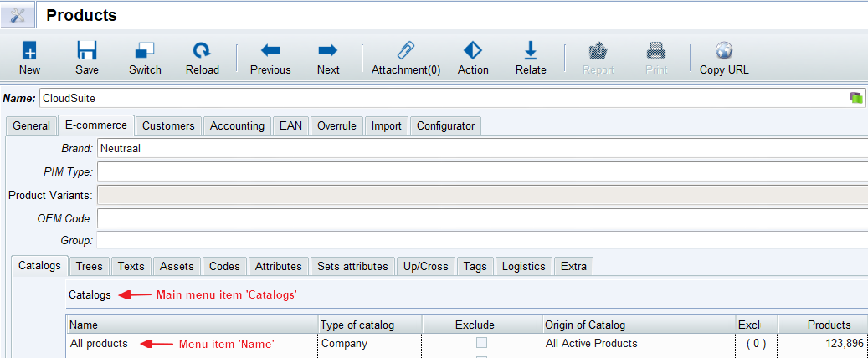
Task: Click the Switch toolbar icon
Action: (145, 51)
